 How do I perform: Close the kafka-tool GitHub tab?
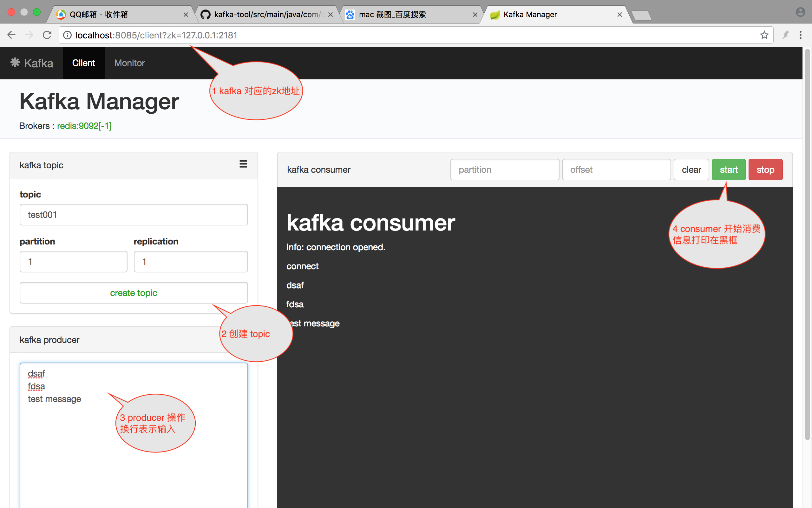pos(331,15)
